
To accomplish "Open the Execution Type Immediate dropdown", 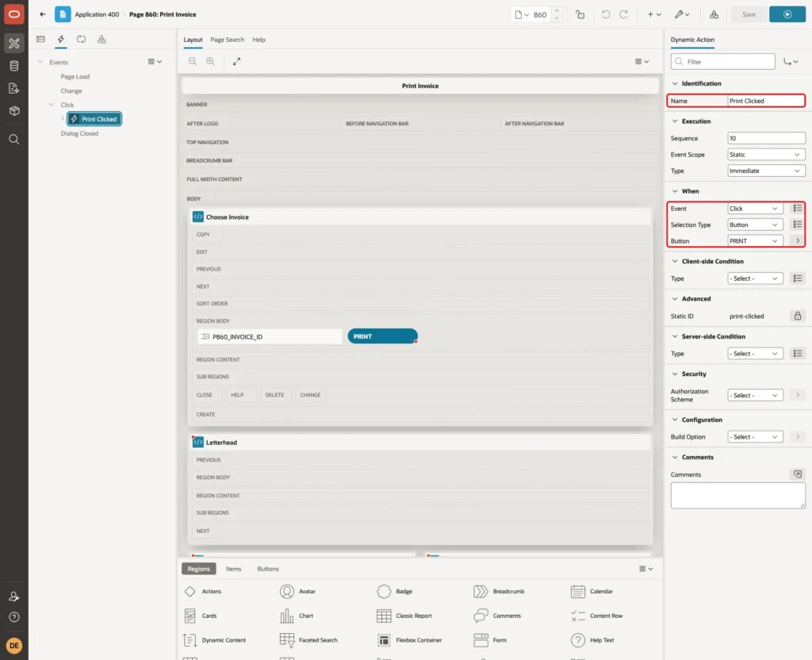I will click(766, 171).
